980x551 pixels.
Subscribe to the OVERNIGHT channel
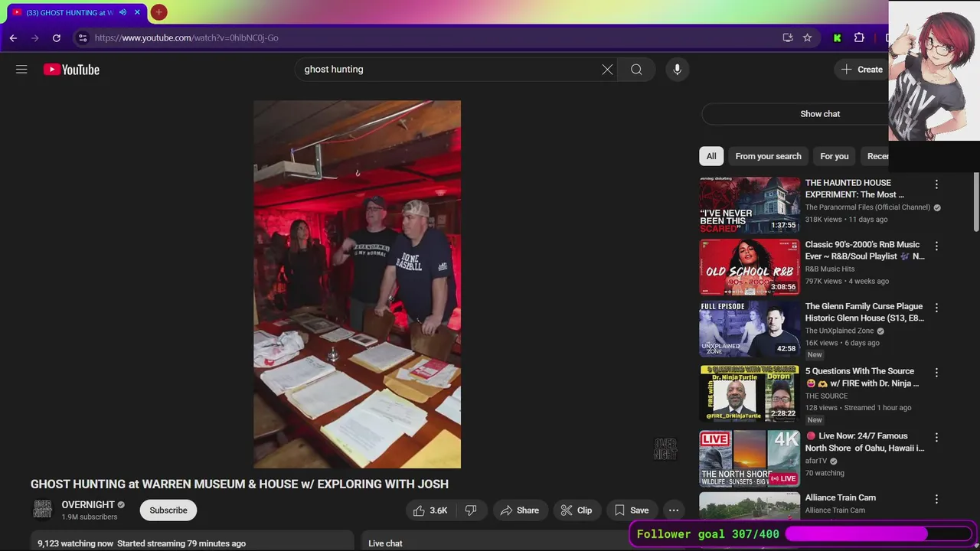(x=168, y=510)
